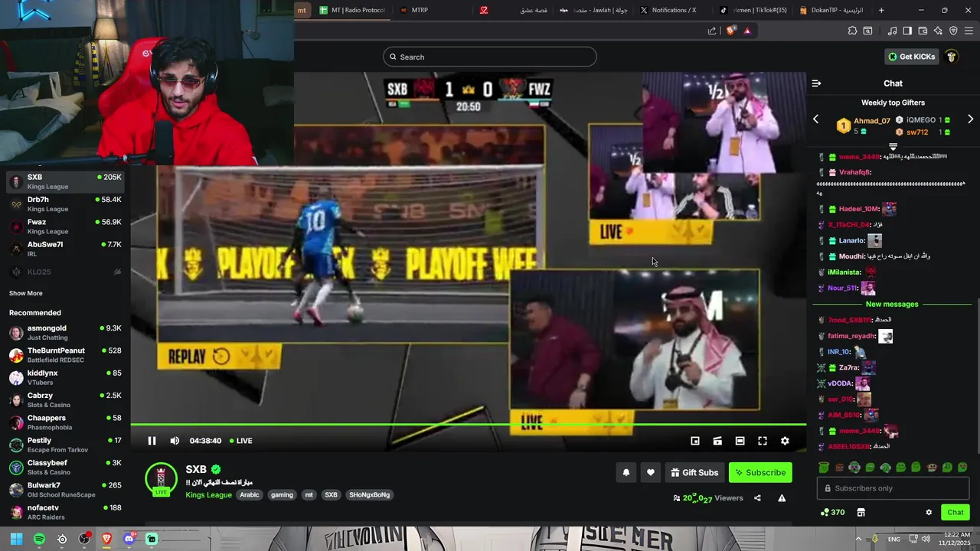Open the clip creation icon in player
Viewport: 980px width, 551px height.
pyautogui.click(x=717, y=441)
